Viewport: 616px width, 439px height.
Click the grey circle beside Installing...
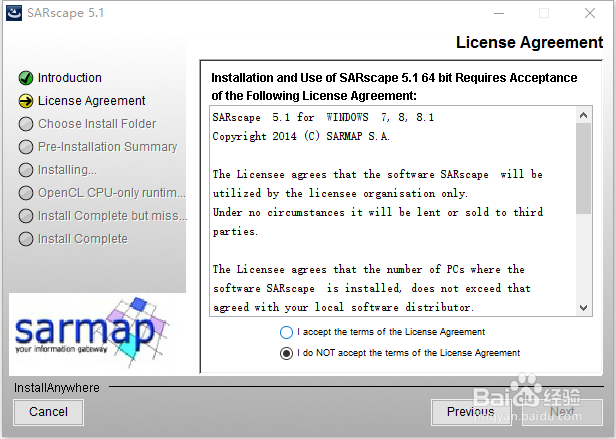tap(26, 170)
